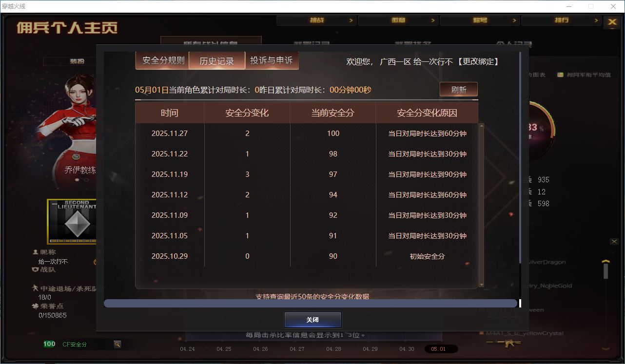Image resolution: width=625 pixels, height=364 pixels.
Task: Select the 2025.10.29 date cell
Action: click(170, 256)
